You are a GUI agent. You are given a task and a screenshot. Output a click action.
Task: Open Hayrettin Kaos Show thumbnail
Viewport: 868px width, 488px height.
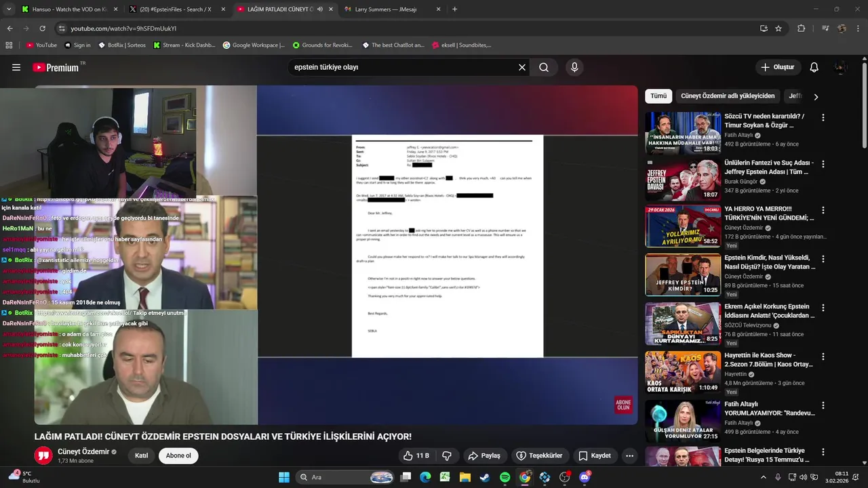(x=683, y=372)
